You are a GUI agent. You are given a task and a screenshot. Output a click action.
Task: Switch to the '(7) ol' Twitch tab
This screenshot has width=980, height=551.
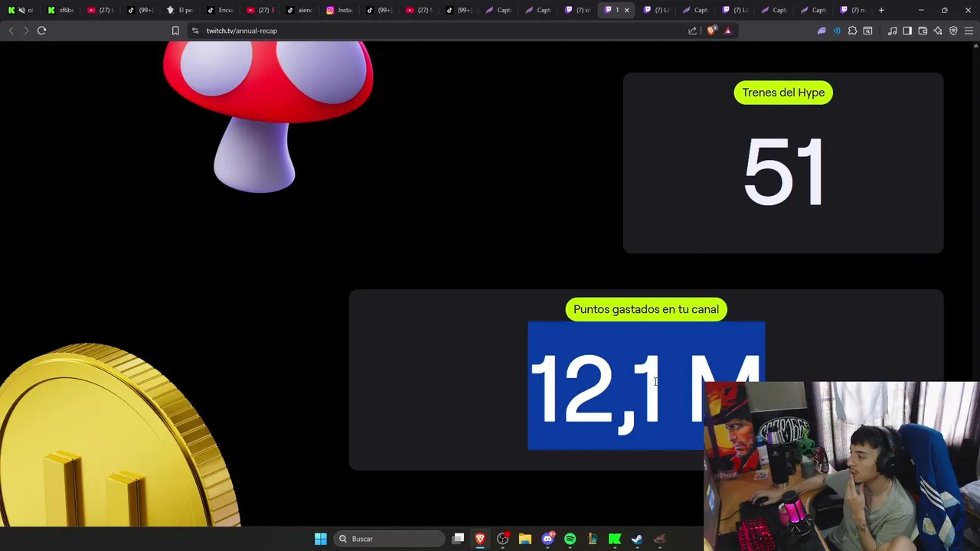click(578, 10)
